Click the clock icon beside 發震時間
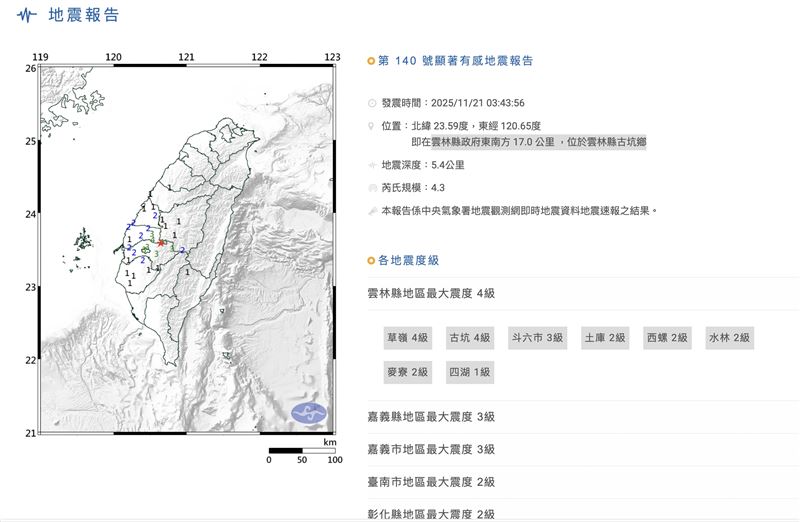Screen dimensions: 800x522 click(372, 103)
